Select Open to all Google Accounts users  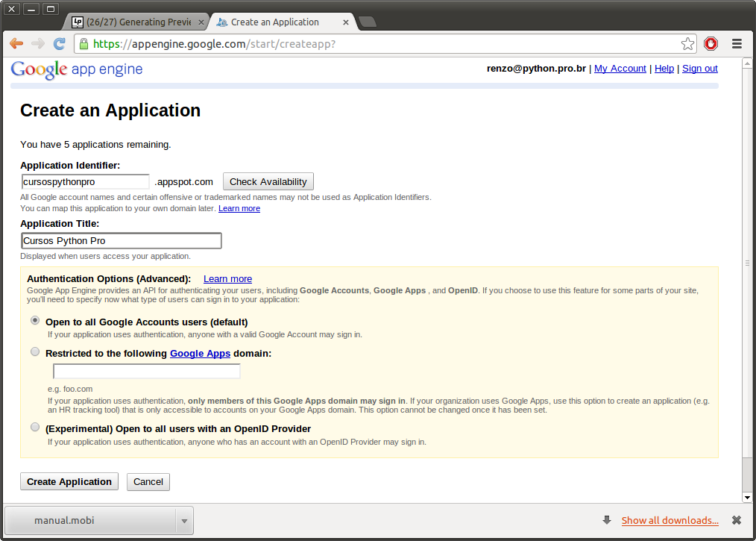(x=35, y=320)
